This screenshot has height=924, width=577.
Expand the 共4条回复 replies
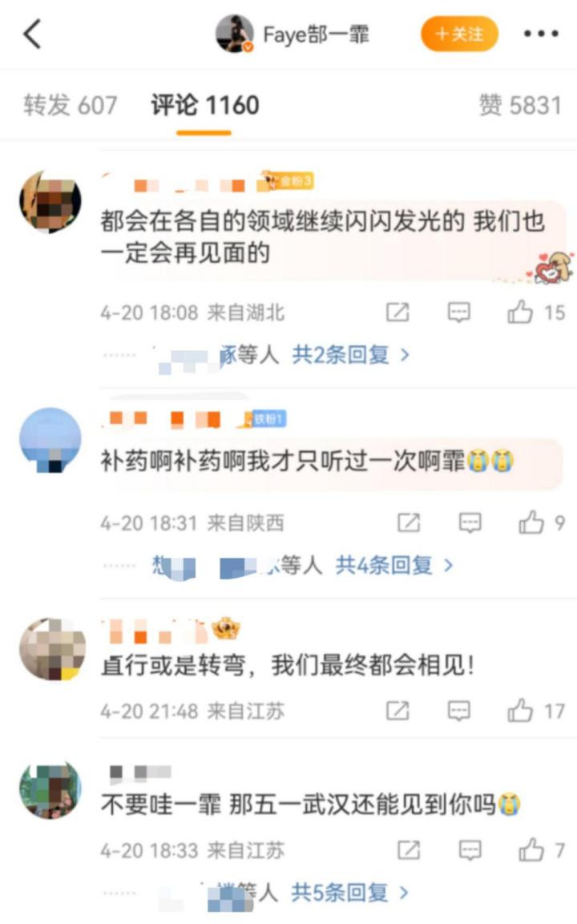(394, 565)
